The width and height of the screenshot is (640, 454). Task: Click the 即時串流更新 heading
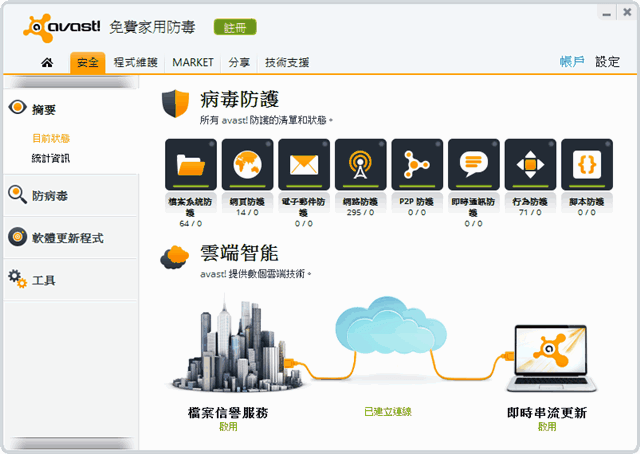pyautogui.click(x=547, y=413)
